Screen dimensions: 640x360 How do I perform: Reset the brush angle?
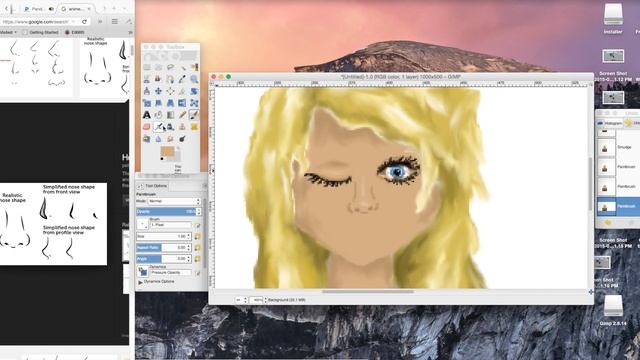tap(198, 259)
